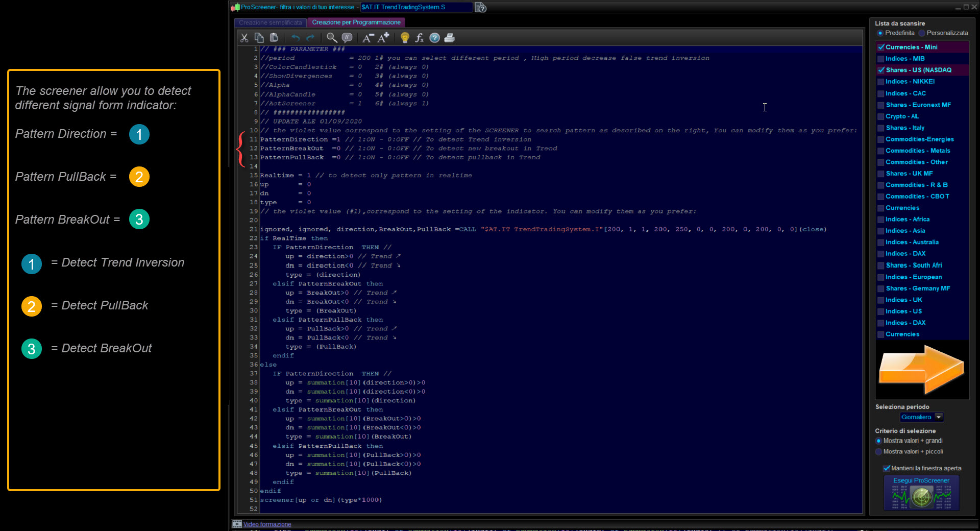Viewport: 980px width, 531px height.
Task: Edit the screener name field
Action: 416,7
